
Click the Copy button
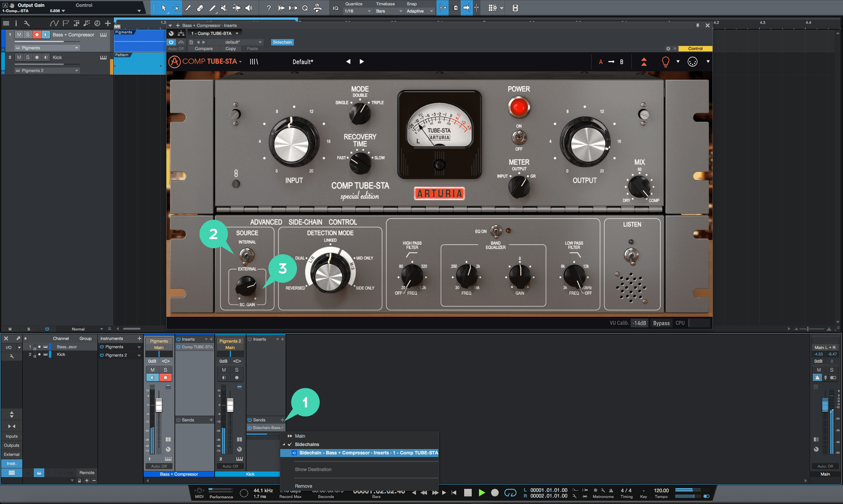pos(231,49)
